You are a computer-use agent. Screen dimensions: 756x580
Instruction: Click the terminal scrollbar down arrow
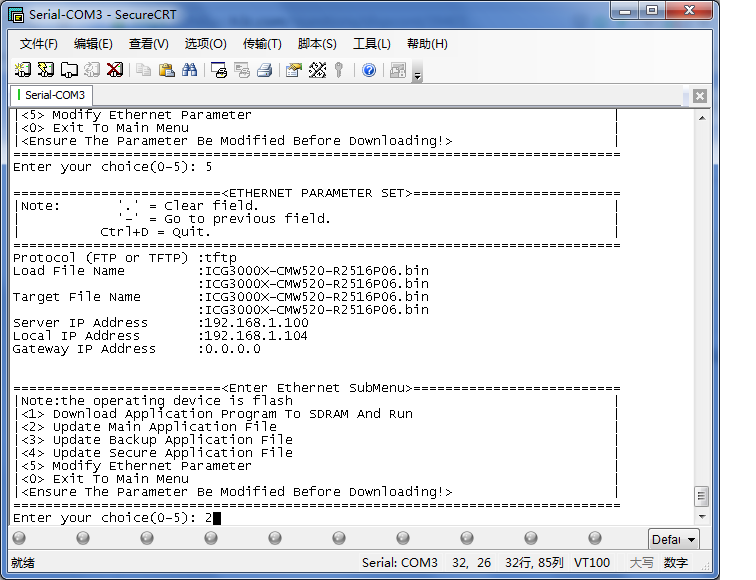(x=702, y=517)
